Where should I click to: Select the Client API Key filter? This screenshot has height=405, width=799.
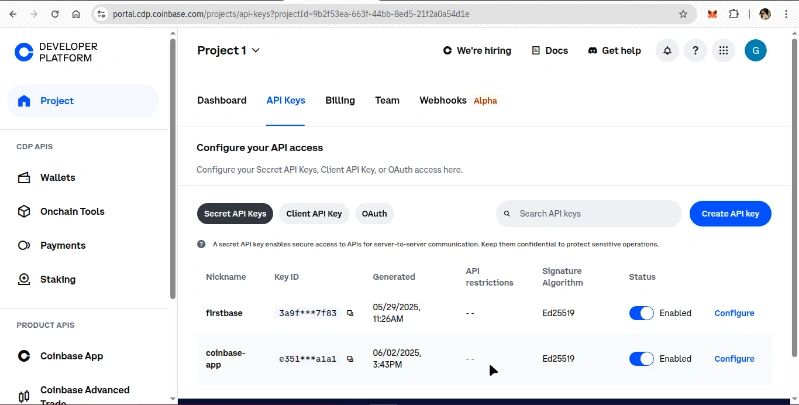(x=314, y=213)
